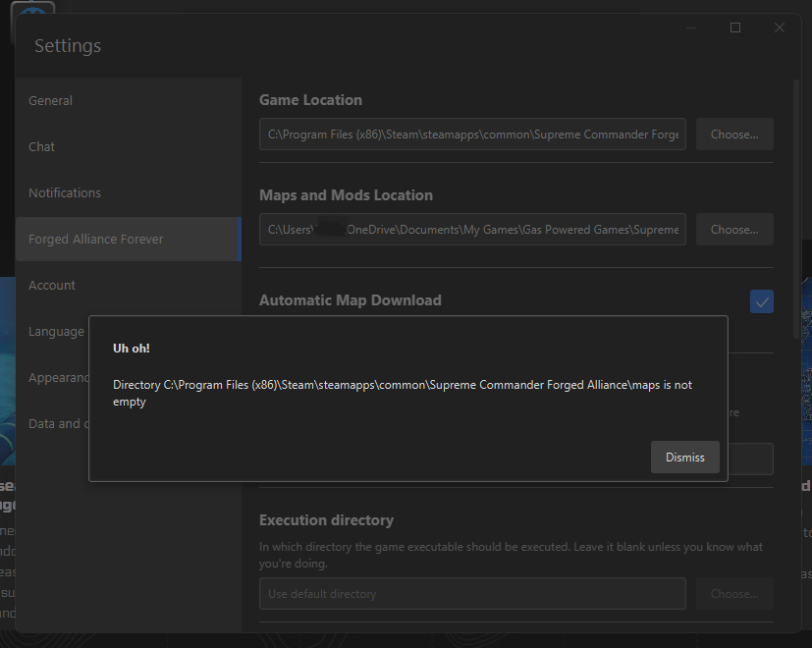Click the Maps and Mods Location path field
The height and width of the screenshot is (648, 812).
point(472,230)
